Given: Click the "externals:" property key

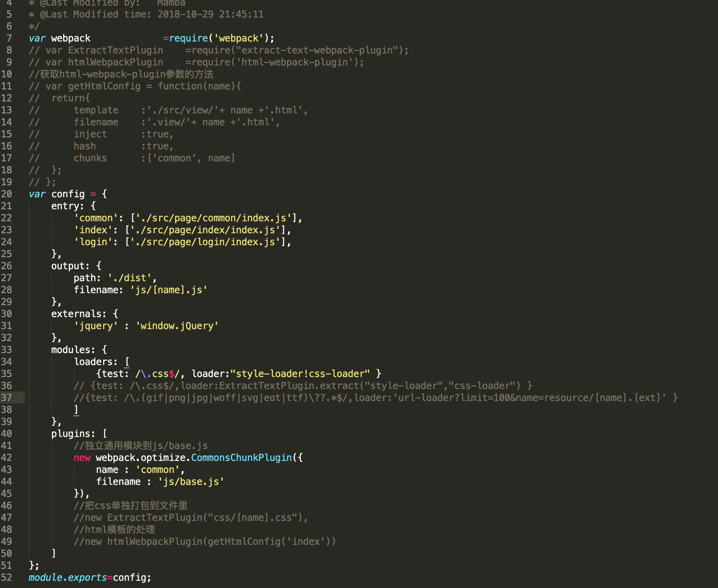Looking at the screenshot, I should pos(79,314).
